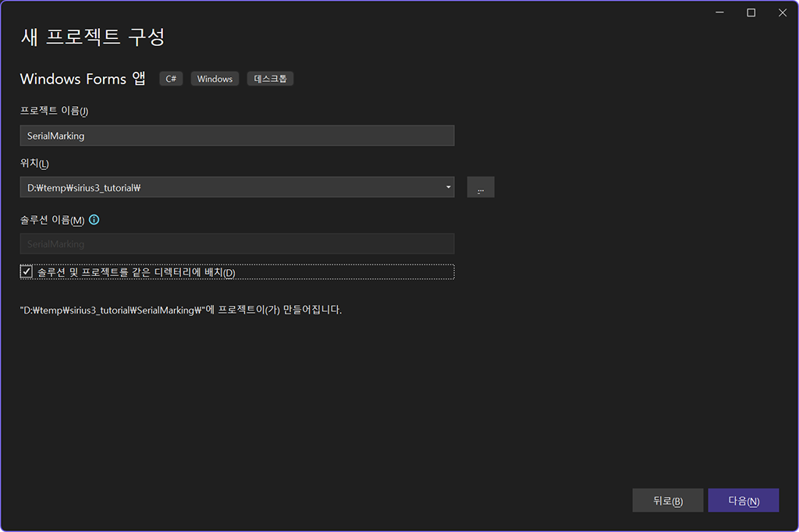Click the Windows platform tag
The height and width of the screenshot is (532, 799).
(215, 79)
